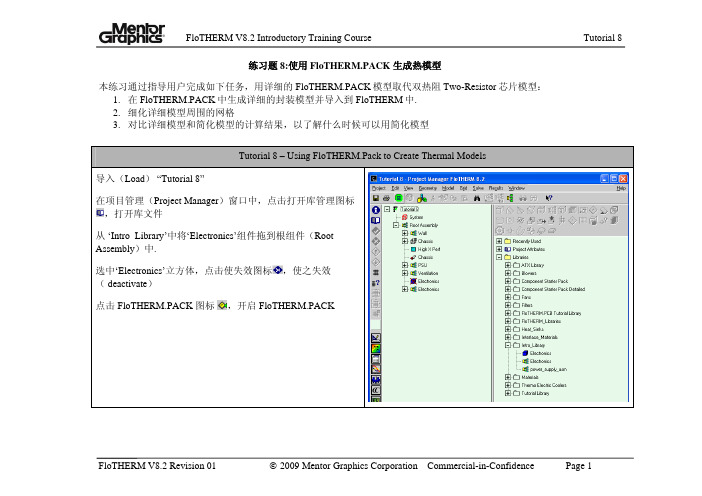Open the Profiles plot sidebar icon
The height and width of the screenshot is (496, 702).
[376, 369]
